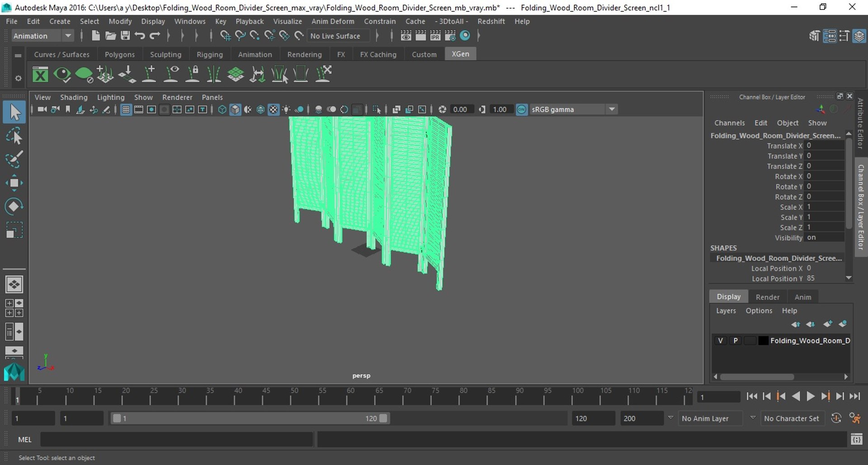Open animation preferences icon

click(855, 418)
